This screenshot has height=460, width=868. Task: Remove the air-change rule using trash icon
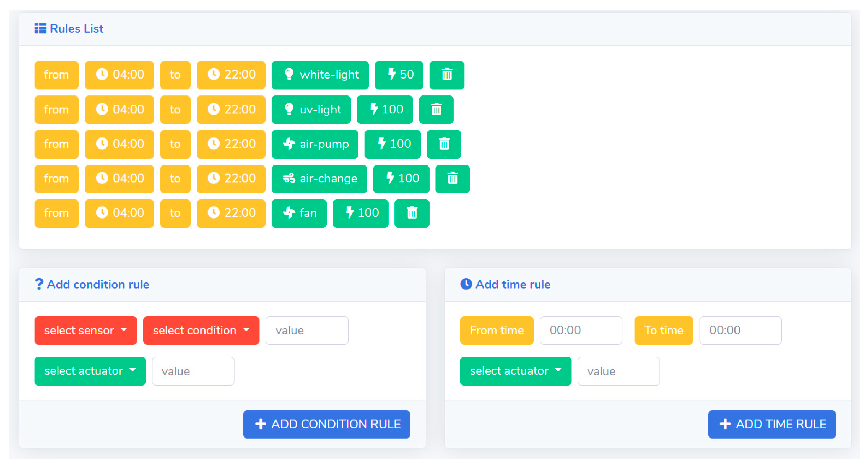[x=452, y=179]
